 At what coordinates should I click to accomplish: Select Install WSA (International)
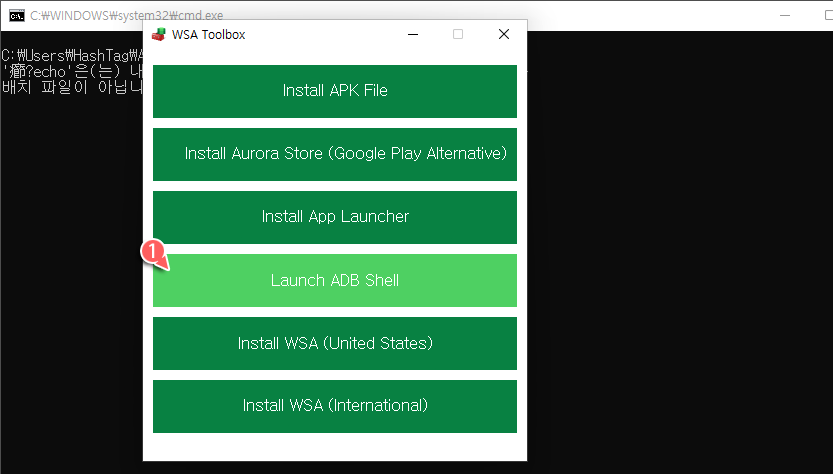[x=335, y=407]
